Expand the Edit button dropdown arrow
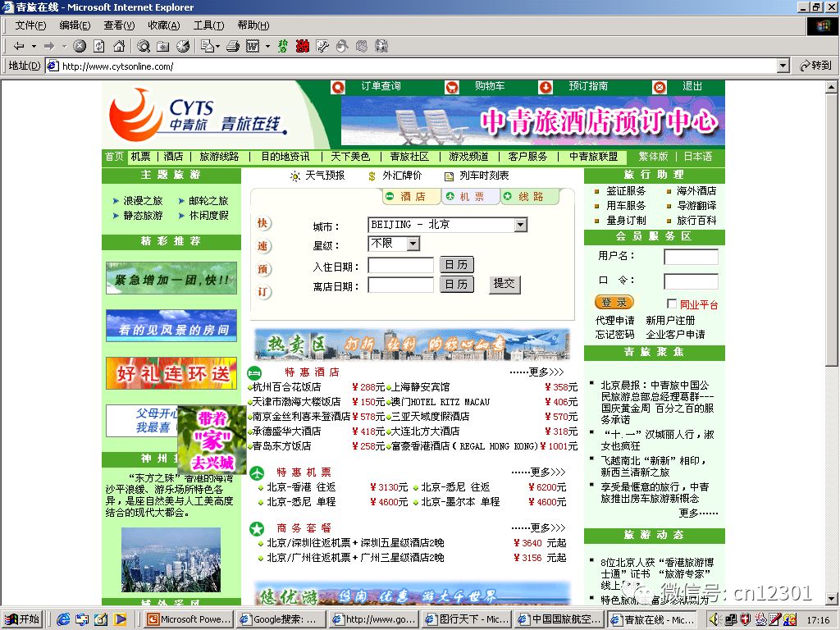The image size is (840, 630). click(268, 47)
